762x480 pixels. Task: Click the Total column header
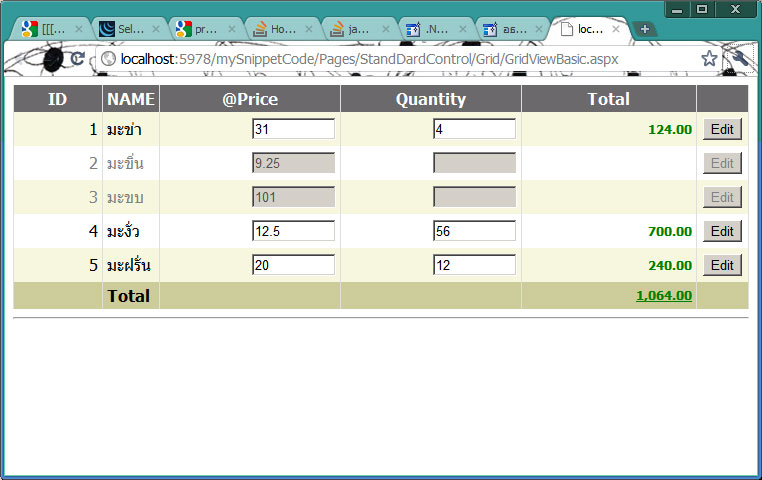tap(608, 99)
